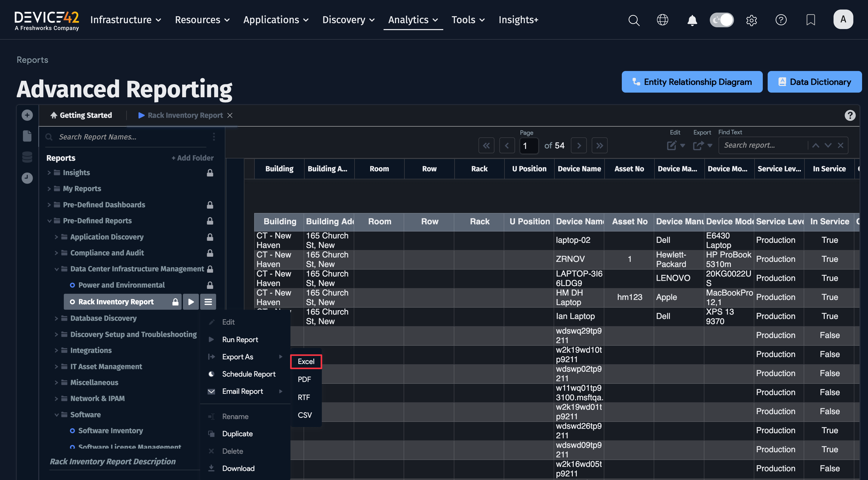868x480 pixels.
Task: Open the Tools menu
Action: coord(468,20)
